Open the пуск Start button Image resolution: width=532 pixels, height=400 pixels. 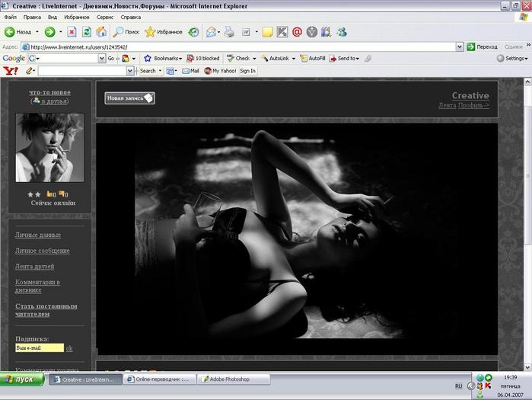22,379
